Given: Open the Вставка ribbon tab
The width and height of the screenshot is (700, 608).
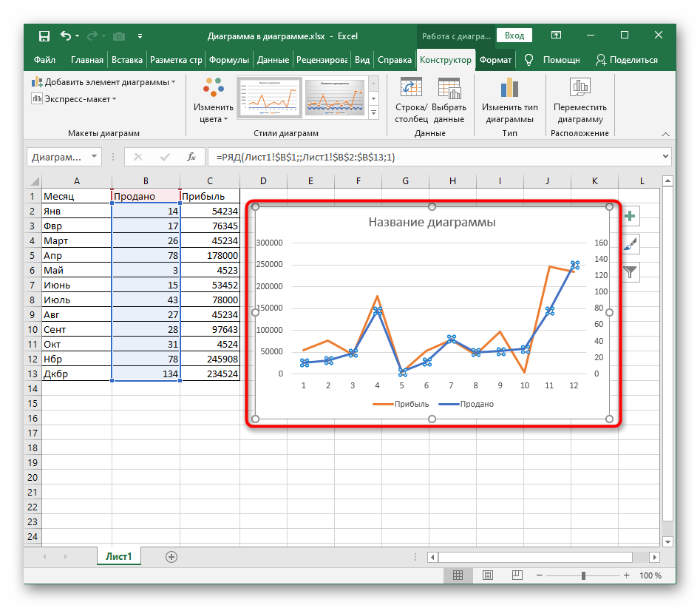Looking at the screenshot, I should tap(127, 60).
